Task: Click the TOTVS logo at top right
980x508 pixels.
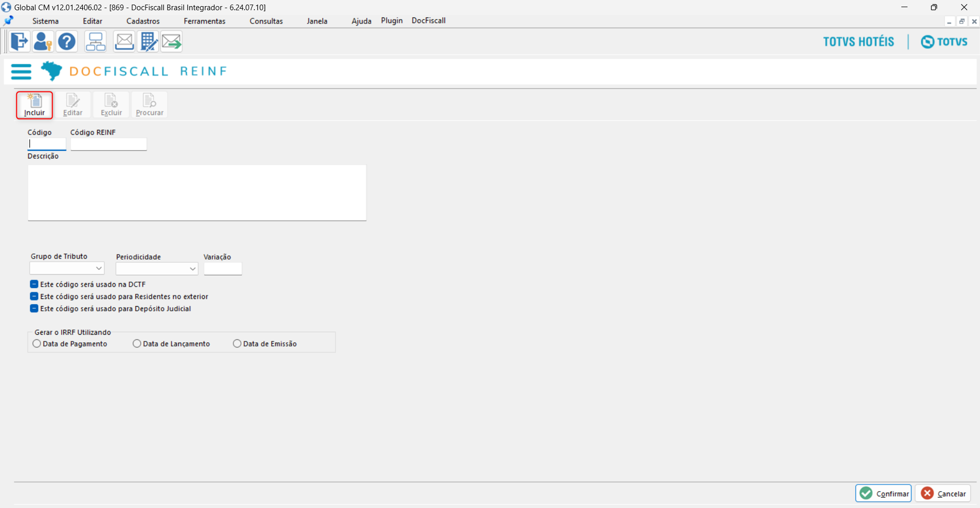Action: coord(944,42)
